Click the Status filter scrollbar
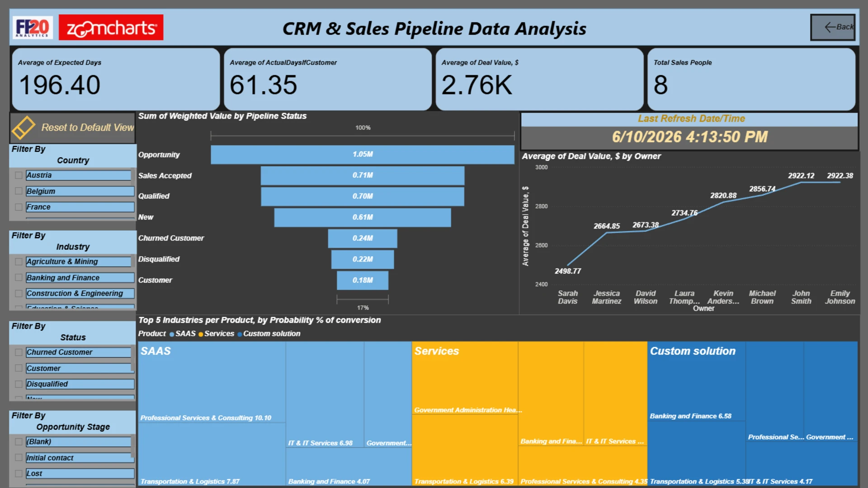868x488 pixels. pyautogui.click(x=133, y=359)
